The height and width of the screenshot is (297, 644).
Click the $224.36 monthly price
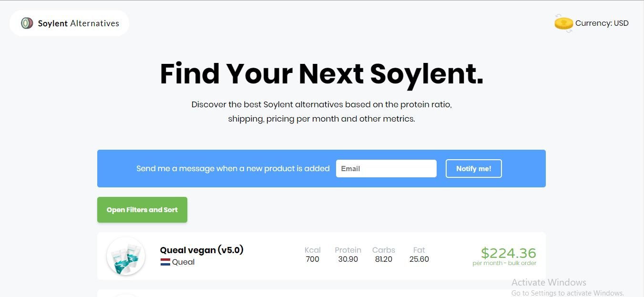508,253
